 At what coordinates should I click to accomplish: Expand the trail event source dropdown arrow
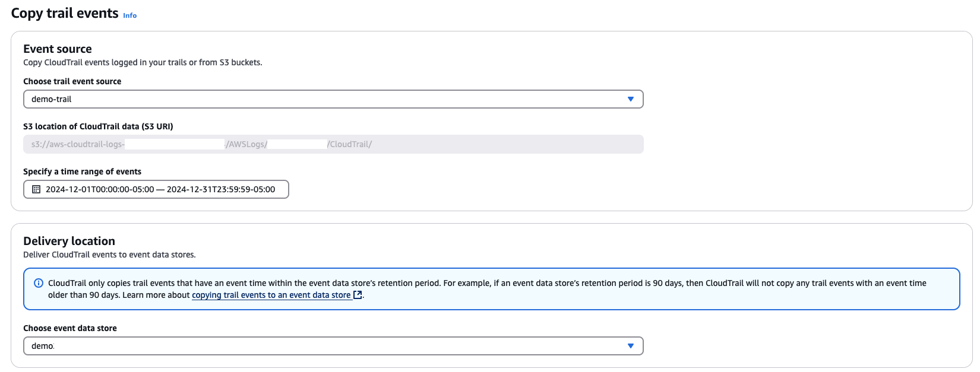point(631,99)
